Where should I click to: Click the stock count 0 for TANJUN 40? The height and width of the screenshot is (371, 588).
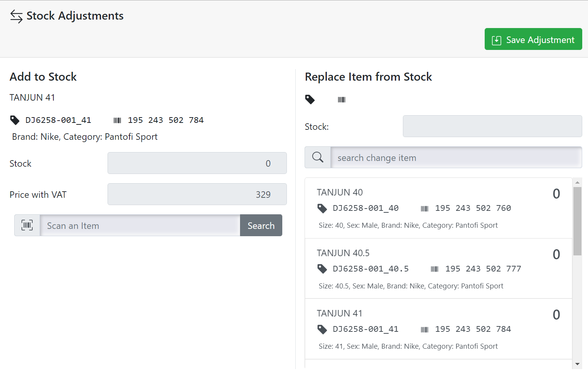[556, 194]
